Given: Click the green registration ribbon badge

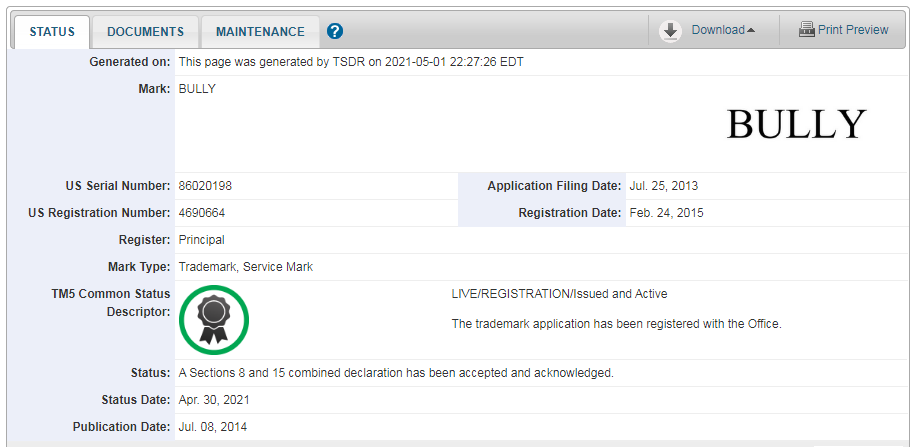Looking at the screenshot, I should 213,320.
